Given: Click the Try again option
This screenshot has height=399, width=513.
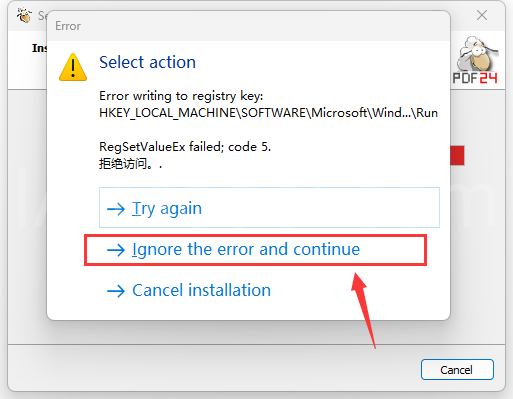Looking at the screenshot, I should click(x=269, y=207).
